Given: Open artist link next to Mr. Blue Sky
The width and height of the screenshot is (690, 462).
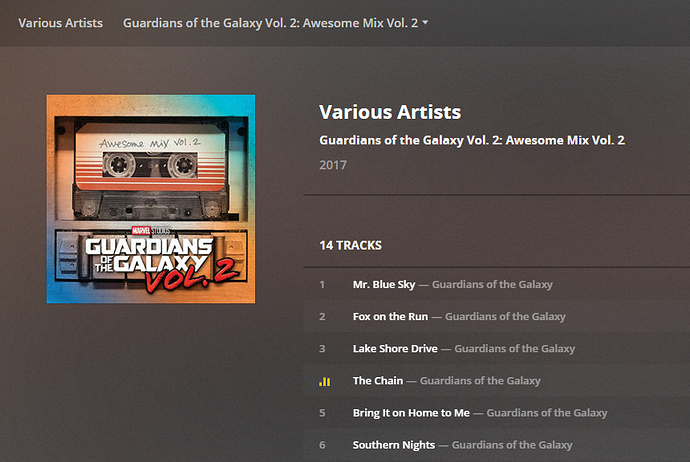Looking at the screenshot, I should [x=492, y=285].
